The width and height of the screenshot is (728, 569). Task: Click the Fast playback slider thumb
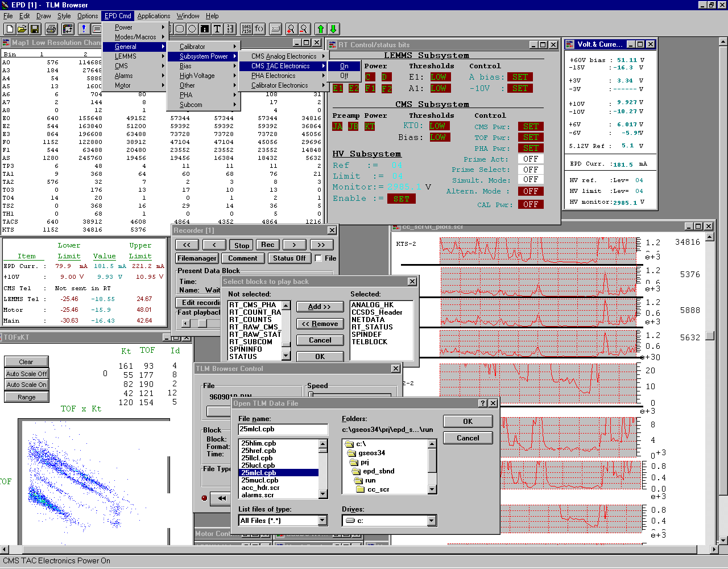202,324
